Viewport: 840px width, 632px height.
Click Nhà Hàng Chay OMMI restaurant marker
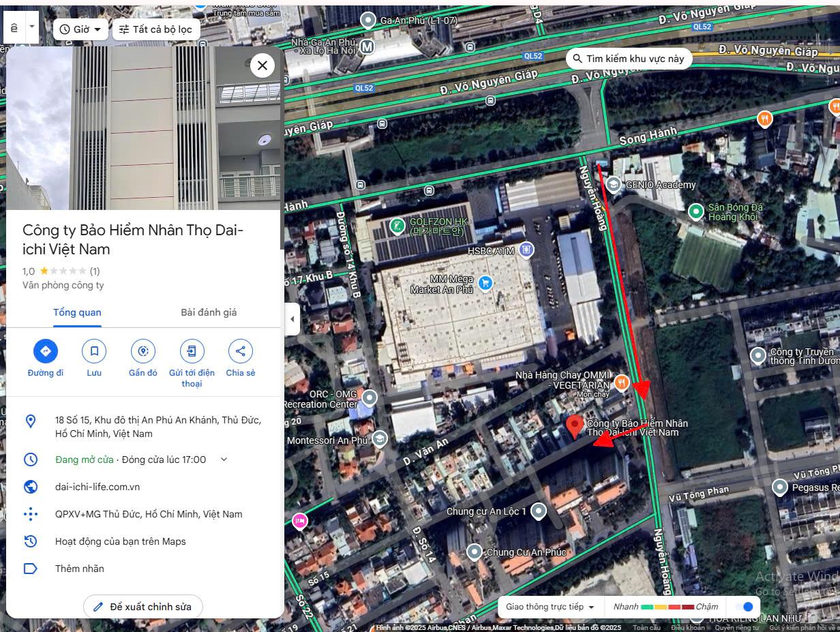621,382
